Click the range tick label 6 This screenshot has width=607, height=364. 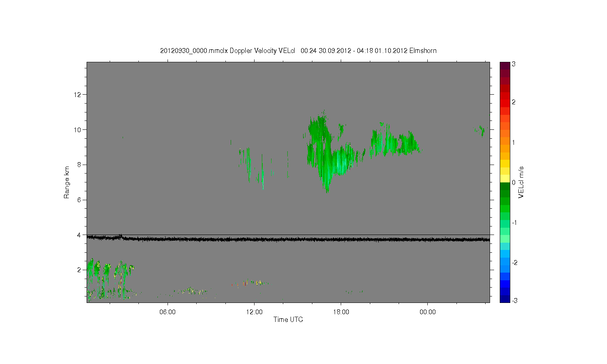80,200
